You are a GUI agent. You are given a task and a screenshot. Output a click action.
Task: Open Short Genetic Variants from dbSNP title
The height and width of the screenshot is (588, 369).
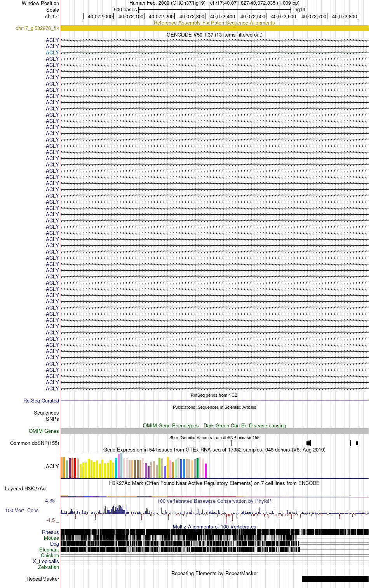(214, 437)
